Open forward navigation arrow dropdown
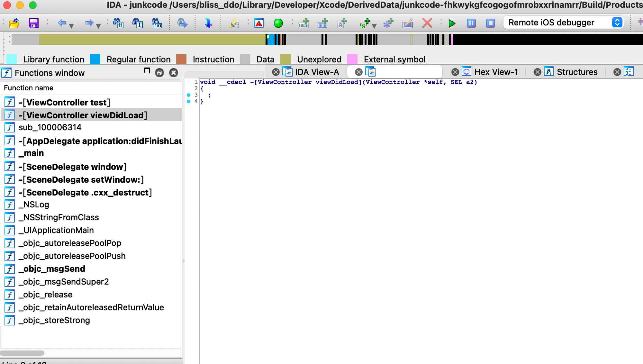The height and width of the screenshot is (364, 643). (98, 26)
